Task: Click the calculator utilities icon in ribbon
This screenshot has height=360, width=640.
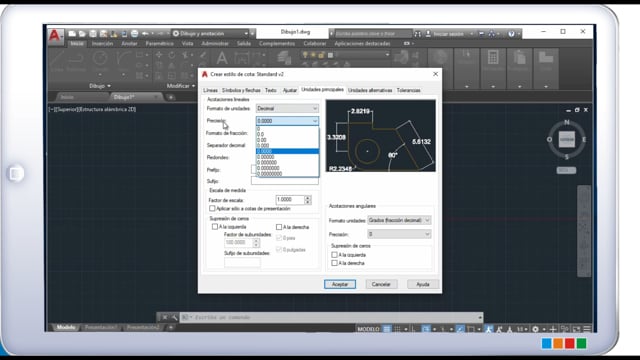Action: coord(493,58)
